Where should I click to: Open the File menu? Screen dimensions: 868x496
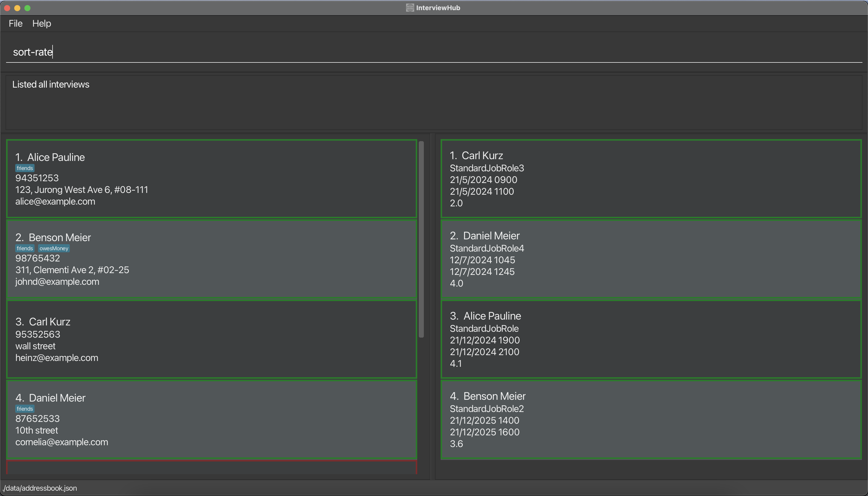click(x=16, y=24)
